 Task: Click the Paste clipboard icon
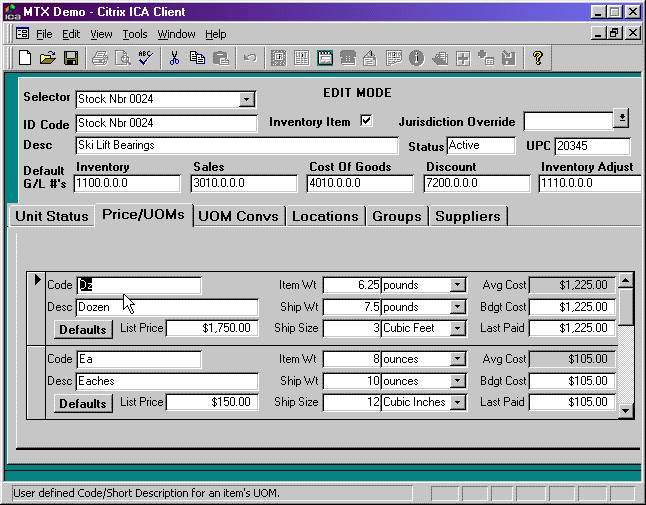pos(220,58)
